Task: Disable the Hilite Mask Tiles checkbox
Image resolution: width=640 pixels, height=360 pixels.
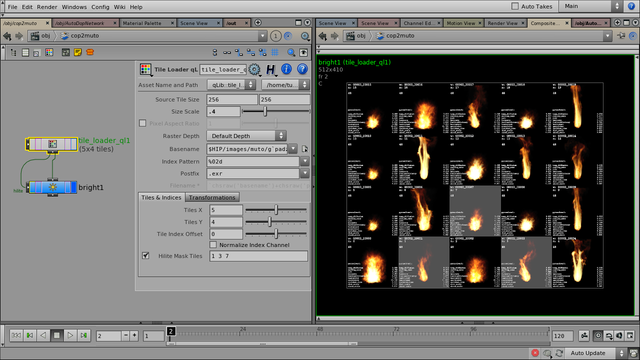Action: tap(146, 256)
